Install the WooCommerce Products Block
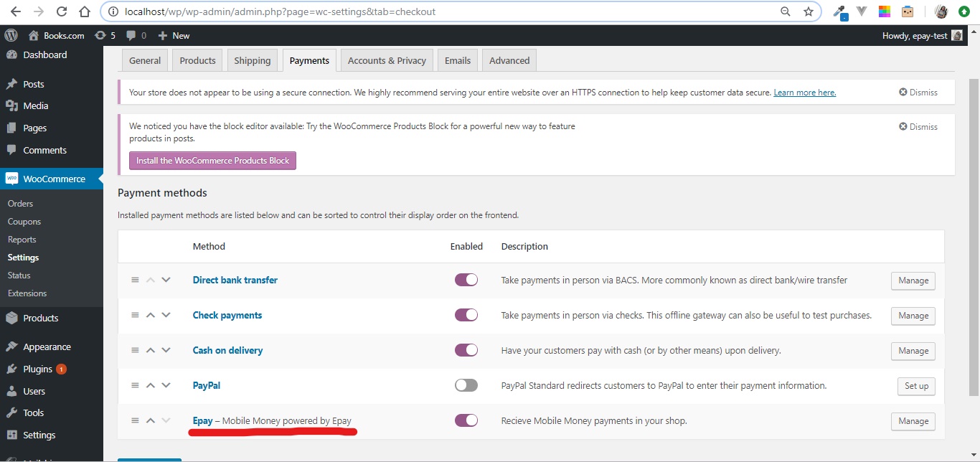The width and height of the screenshot is (980, 462). tap(212, 161)
